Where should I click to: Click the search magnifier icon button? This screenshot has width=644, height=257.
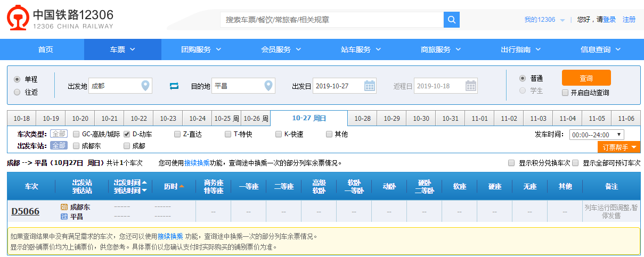click(x=451, y=20)
